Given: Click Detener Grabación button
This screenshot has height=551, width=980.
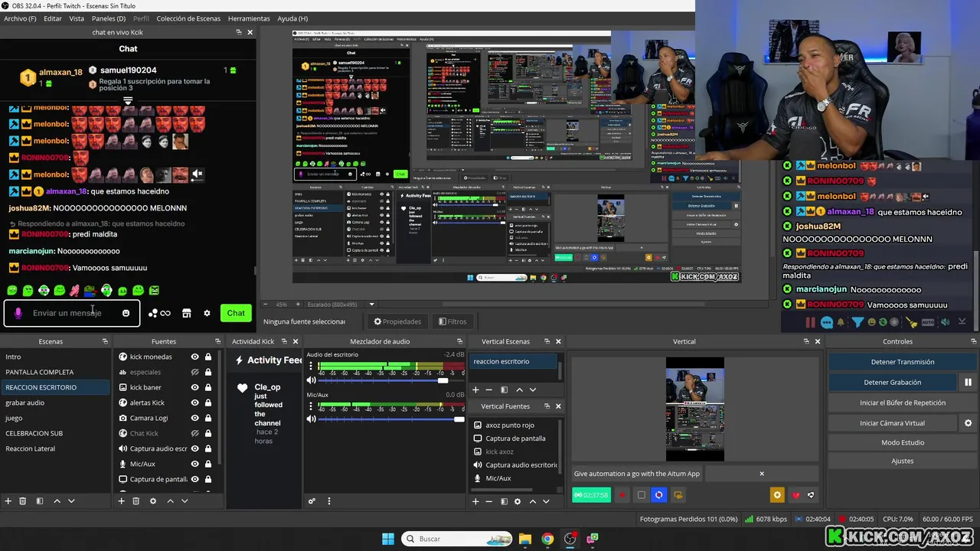Looking at the screenshot, I should 893,382.
